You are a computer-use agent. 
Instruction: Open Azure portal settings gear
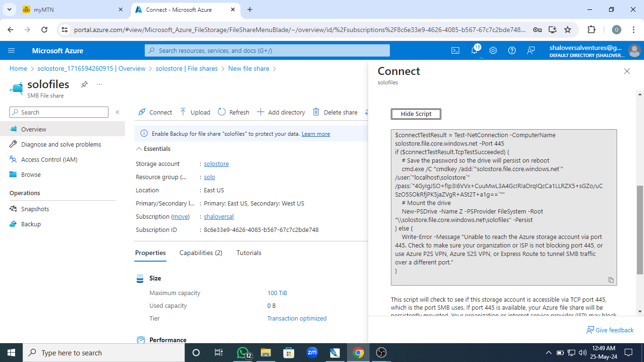(493, 50)
